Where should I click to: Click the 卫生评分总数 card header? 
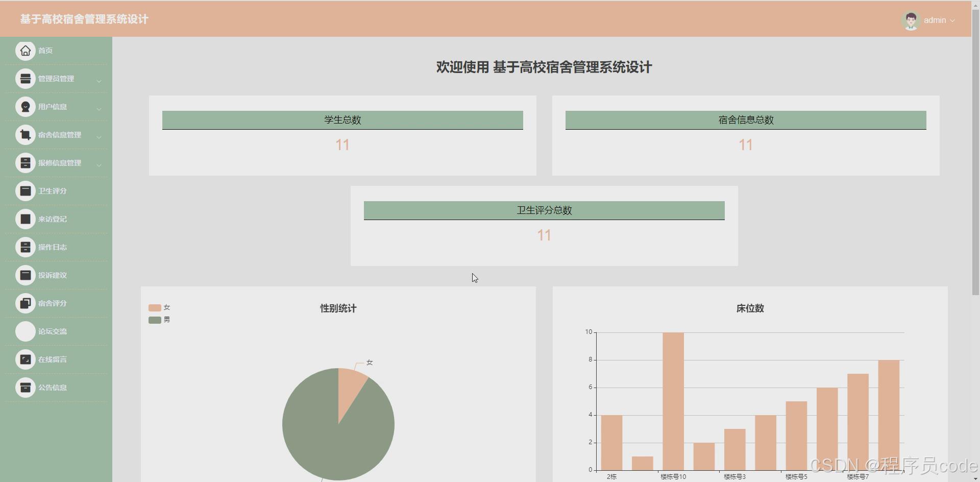point(544,210)
